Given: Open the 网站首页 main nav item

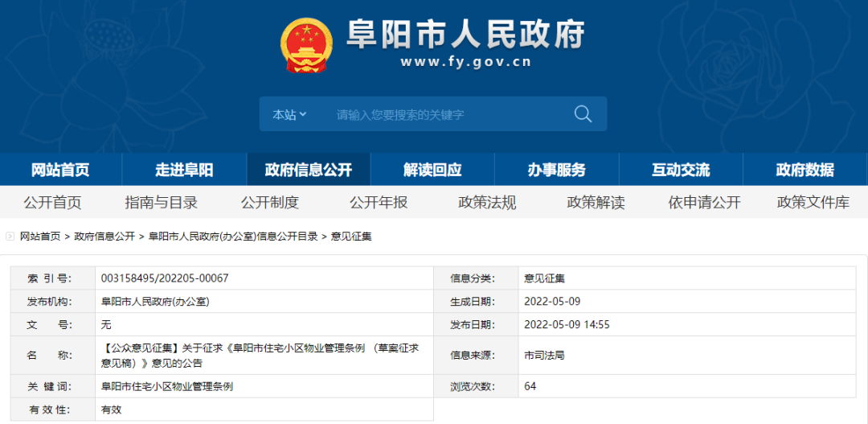Looking at the screenshot, I should pos(60,170).
